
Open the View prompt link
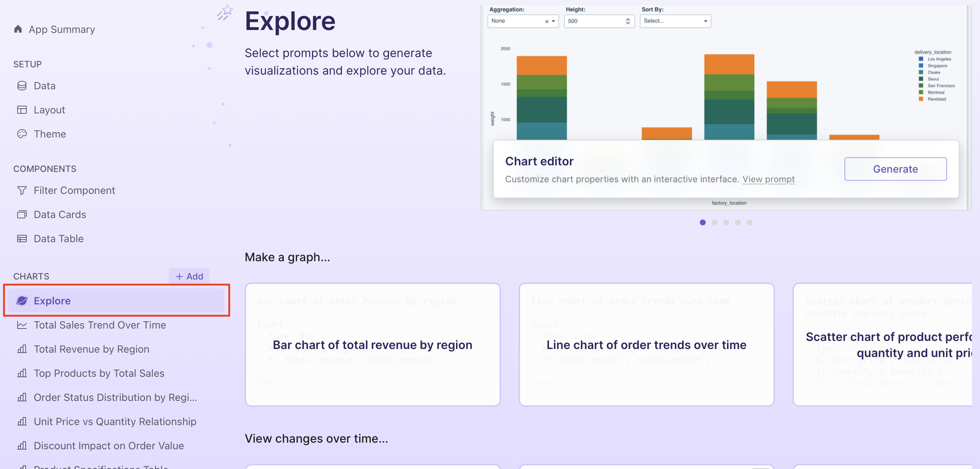[768, 179]
